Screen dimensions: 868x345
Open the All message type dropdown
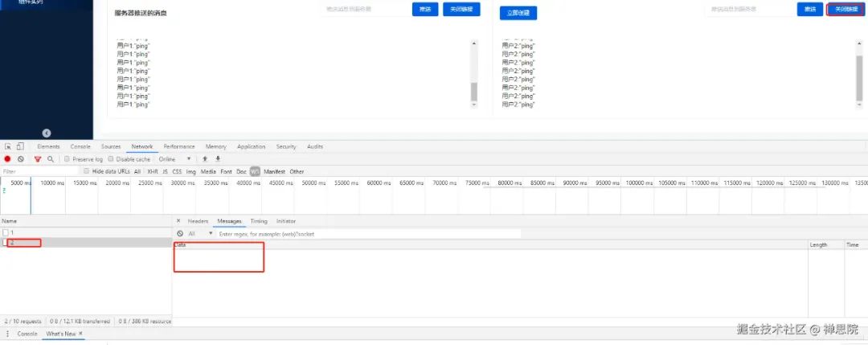coord(200,234)
